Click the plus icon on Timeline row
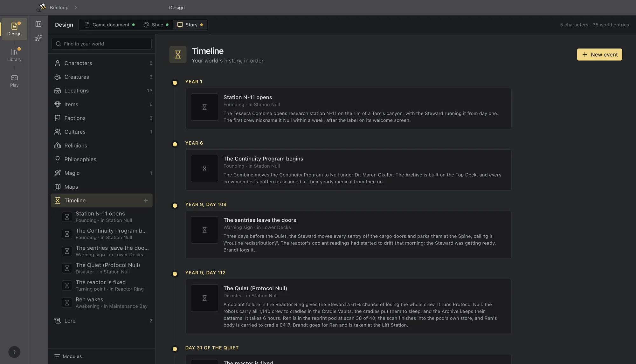The width and height of the screenshot is (636, 364). 146,200
